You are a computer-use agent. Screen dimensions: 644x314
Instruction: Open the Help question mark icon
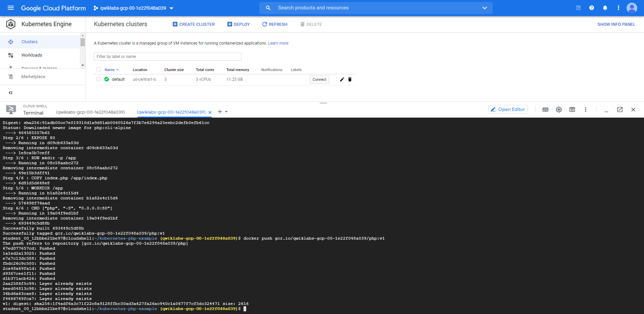pyautogui.click(x=592, y=8)
